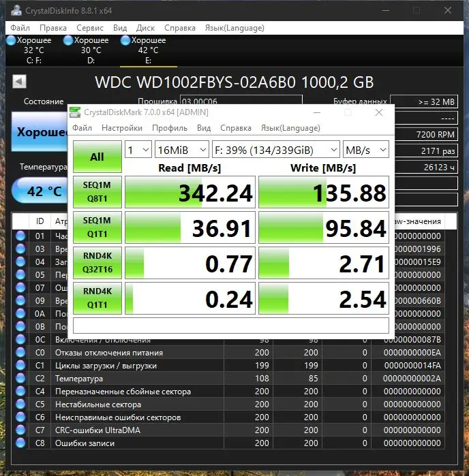Click status orb for attribute 0A row
The image size is (469, 476).
click(20, 314)
